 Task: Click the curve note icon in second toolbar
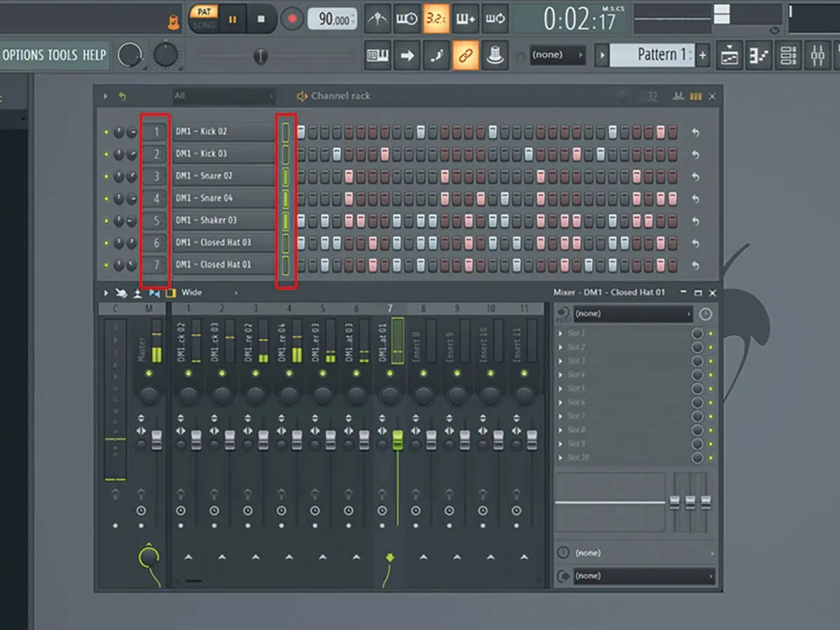pyautogui.click(x=435, y=56)
